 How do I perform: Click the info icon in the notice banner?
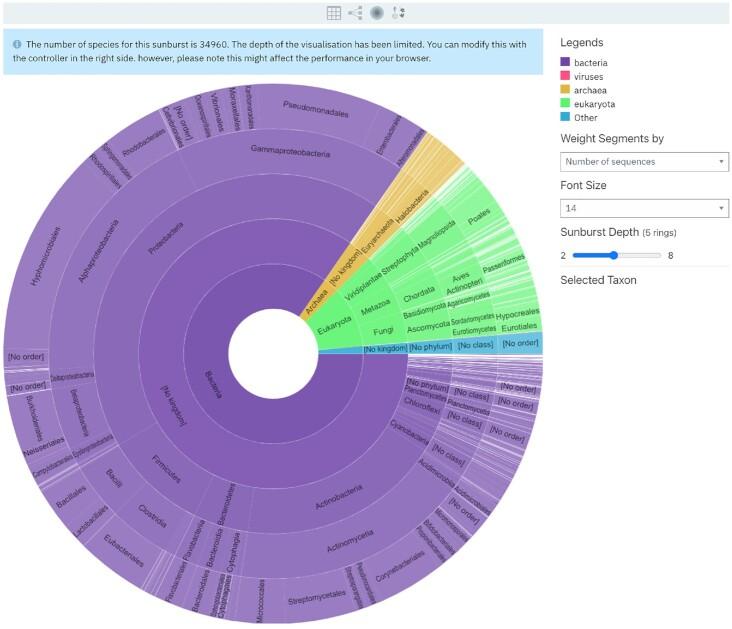pos(17,44)
